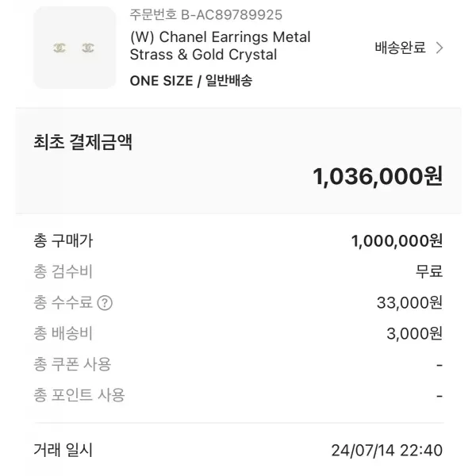476x476 pixels.
Task: Select the order number B-AC89789925 text
Action: [x=206, y=14]
